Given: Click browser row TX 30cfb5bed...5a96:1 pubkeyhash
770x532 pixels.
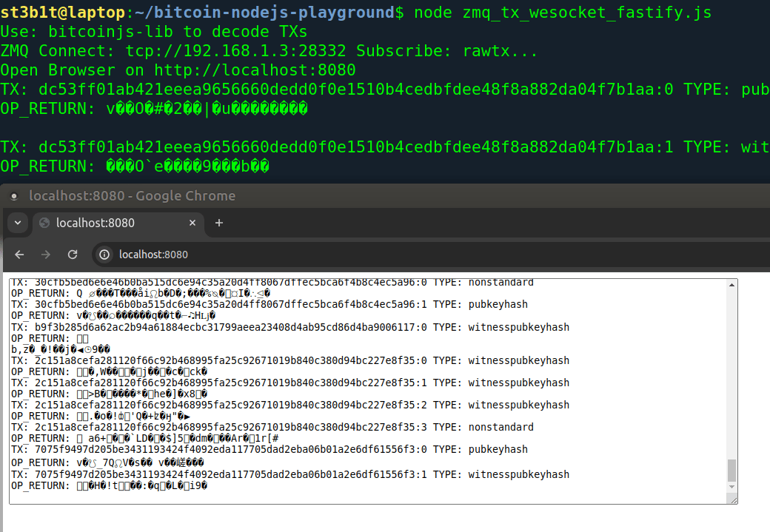Looking at the screenshot, I should [x=269, y=304].
